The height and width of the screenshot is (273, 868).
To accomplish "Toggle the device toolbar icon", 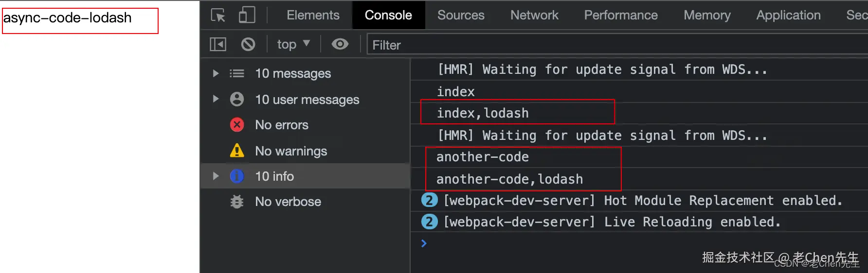I will [x=247, y=15].
